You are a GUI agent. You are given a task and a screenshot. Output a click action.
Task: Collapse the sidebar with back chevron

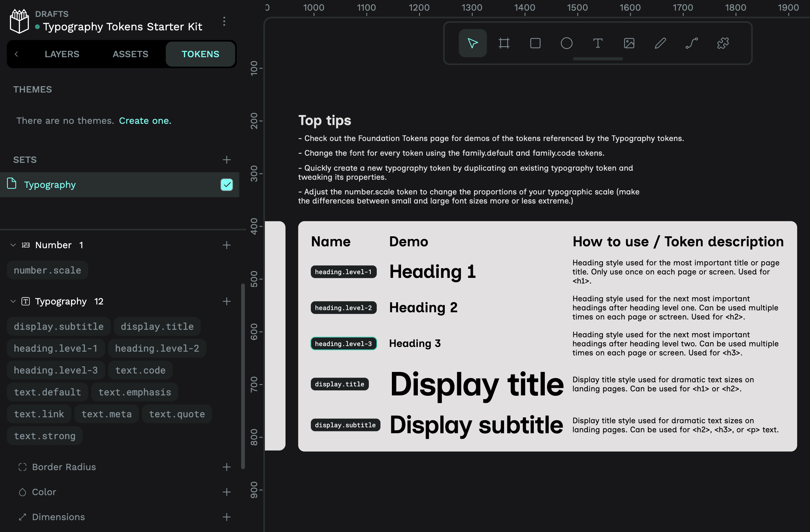click(16, 54)
